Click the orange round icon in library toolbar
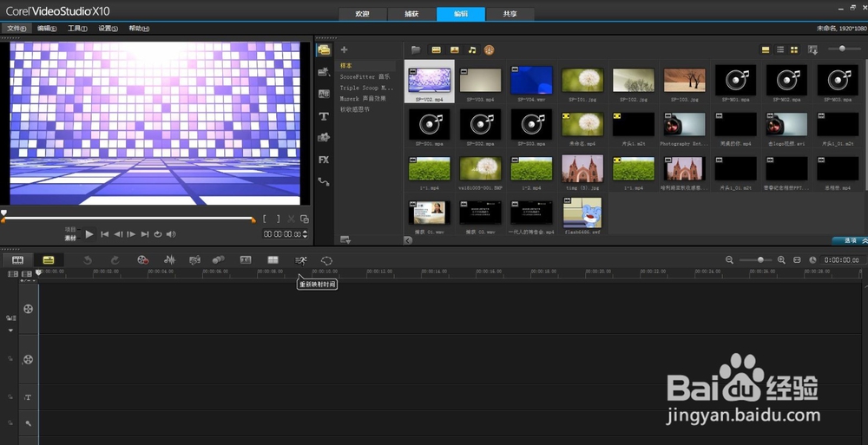The width and height of the screenshot is (868, 445). 489,49
